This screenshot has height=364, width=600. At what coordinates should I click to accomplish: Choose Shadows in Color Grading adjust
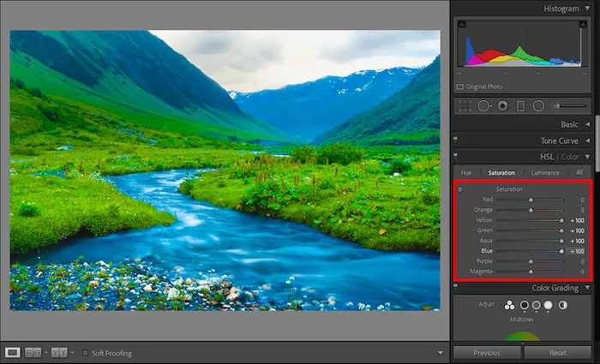click(x=525, y=305)
